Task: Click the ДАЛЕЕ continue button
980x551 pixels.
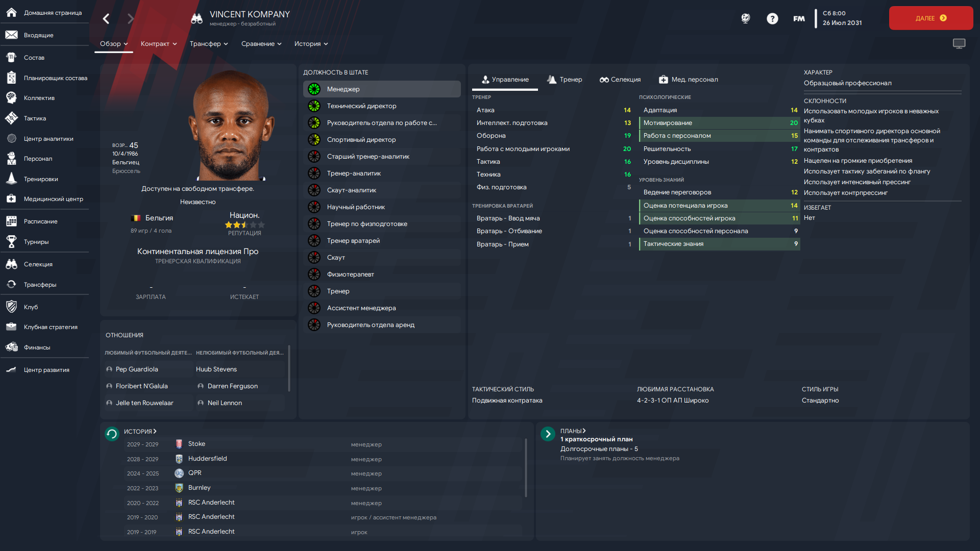Action: 931,18
